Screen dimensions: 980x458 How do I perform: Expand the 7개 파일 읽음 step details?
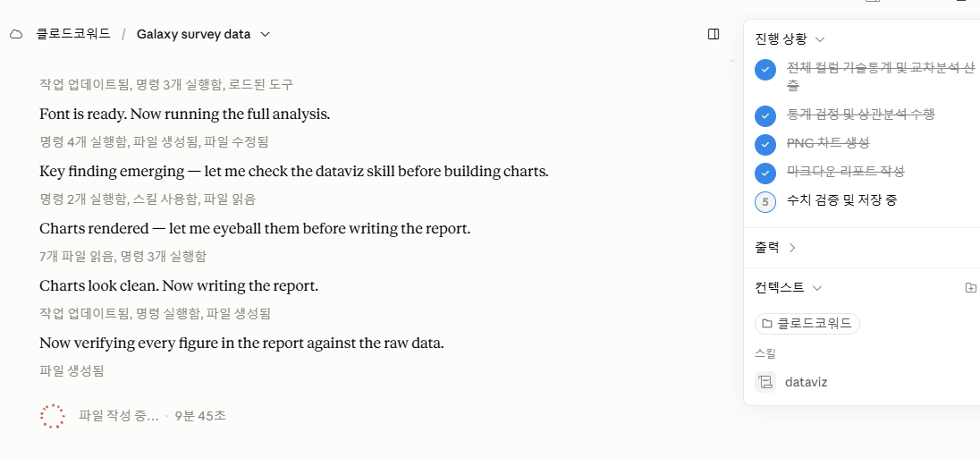122,256
